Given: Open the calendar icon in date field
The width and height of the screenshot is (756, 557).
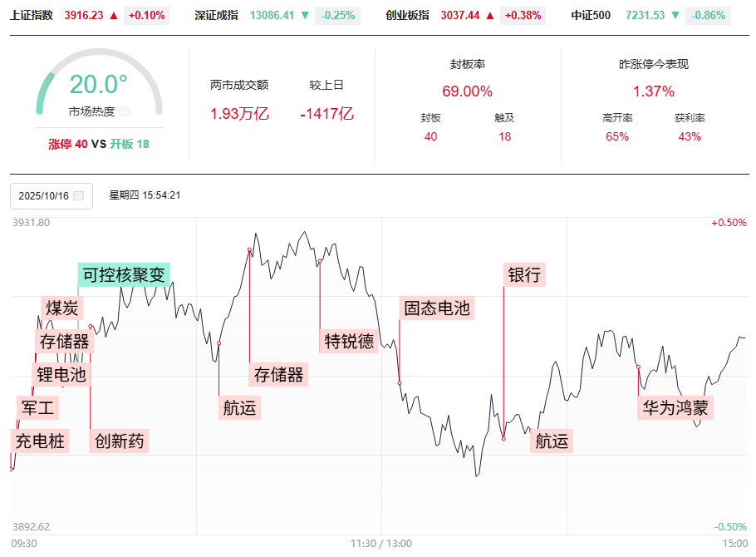Looking at the screenshot, I should pyautogui.click(x=79, y=196).
